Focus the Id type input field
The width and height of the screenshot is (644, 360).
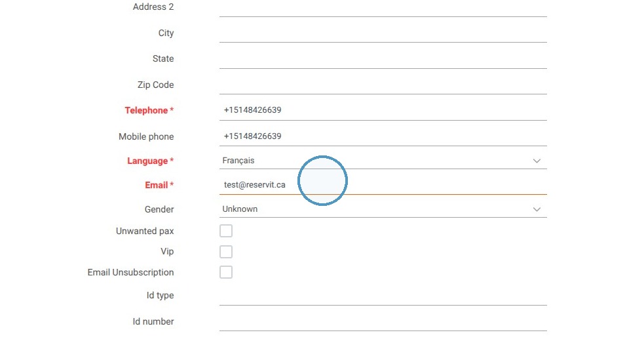pos(383,296)
